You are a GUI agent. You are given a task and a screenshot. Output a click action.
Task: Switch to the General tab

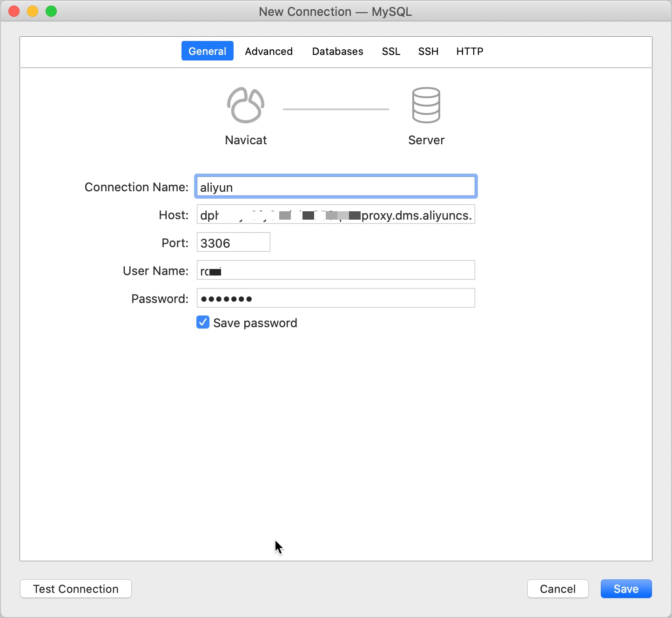207,51
